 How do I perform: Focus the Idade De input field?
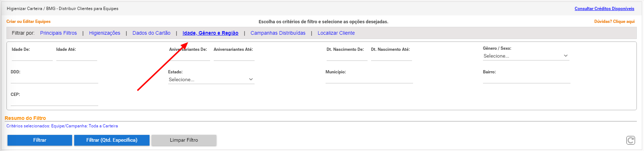[x=32, y=57]
